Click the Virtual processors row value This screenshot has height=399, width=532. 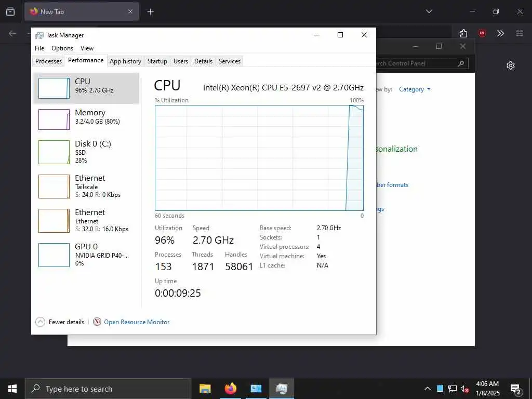coord(318,247)
